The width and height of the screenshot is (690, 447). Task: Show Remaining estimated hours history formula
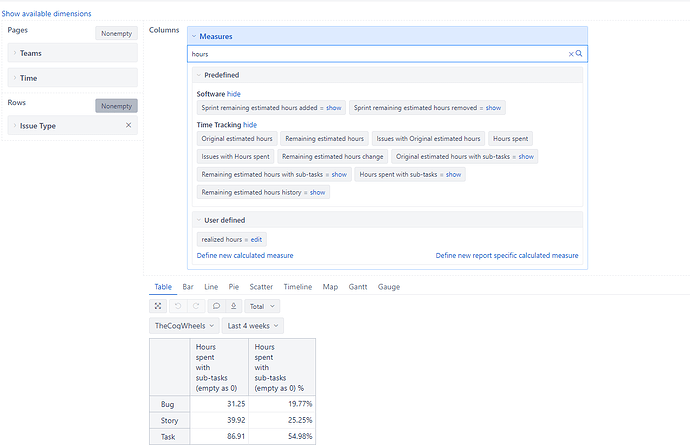pyautogui.click(x=317, y=192)
